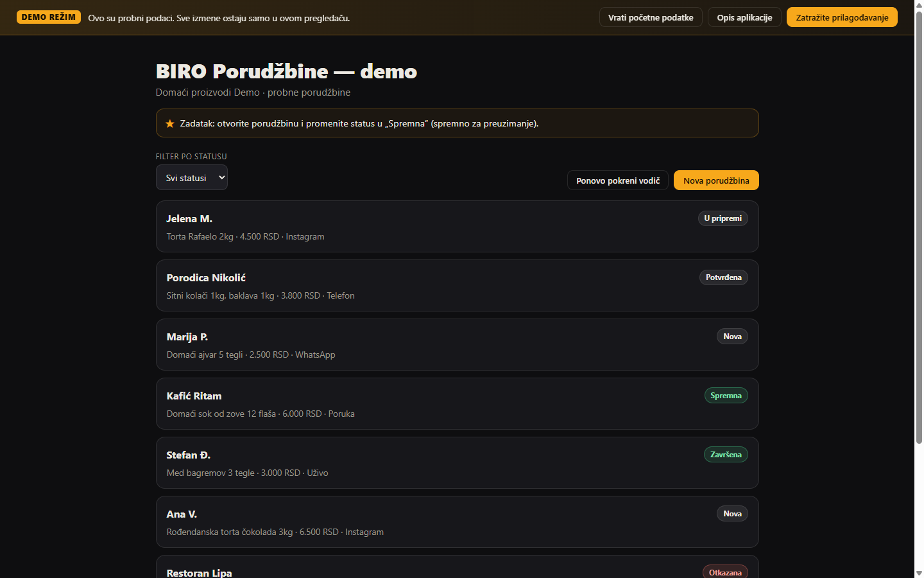Screen dimensions: 924x578
Task: Open the 'Svi statusi' status filter dropdown
Action: [192, 178]
